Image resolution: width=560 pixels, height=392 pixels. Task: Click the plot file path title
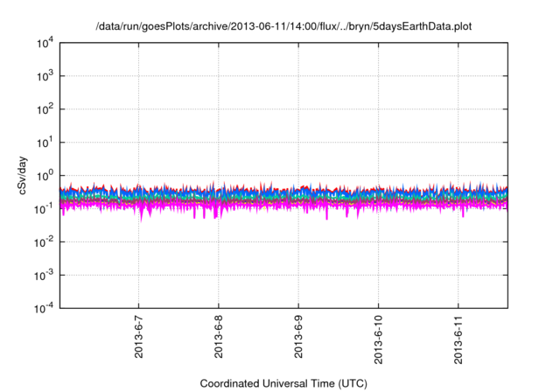coord(283,26)
